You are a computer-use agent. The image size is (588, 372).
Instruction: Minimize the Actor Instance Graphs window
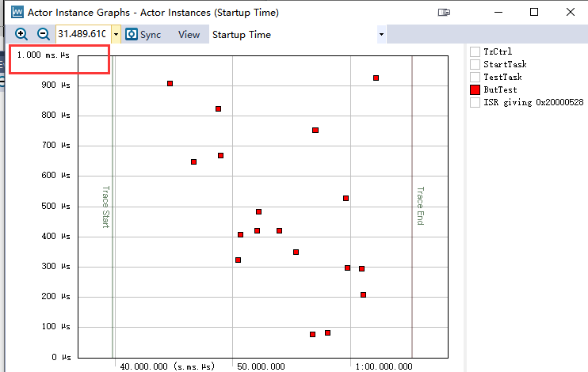(498, 13)
